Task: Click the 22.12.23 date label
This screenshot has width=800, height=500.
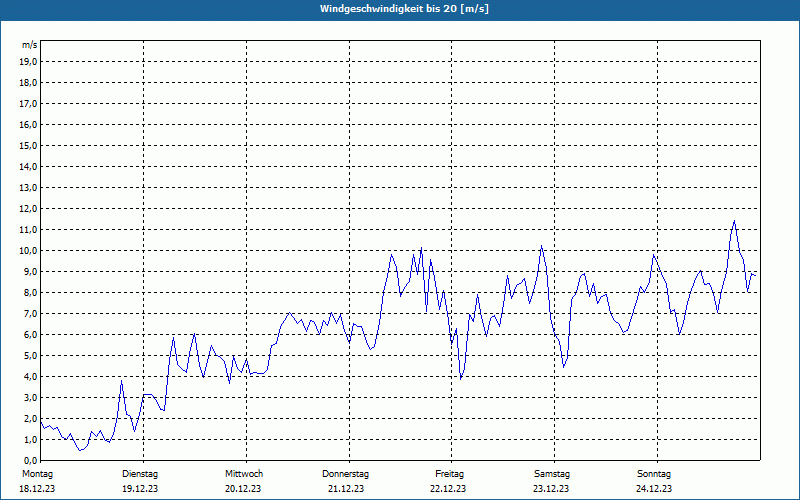Action: pos(448,489)
